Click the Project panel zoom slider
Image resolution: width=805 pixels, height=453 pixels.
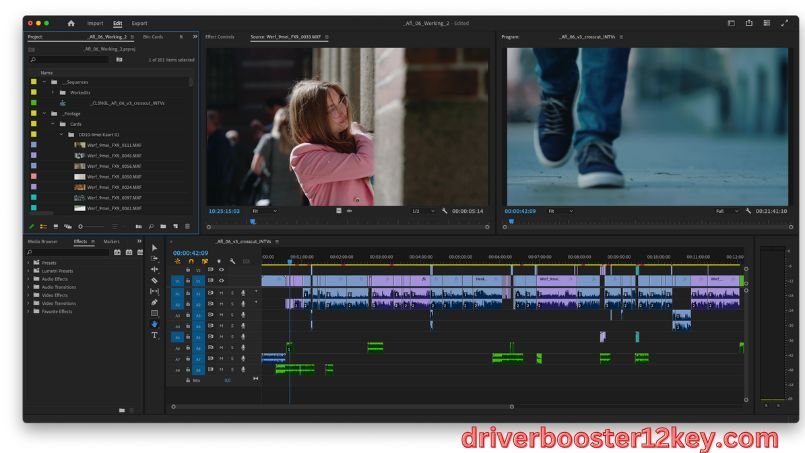[90, 226]
